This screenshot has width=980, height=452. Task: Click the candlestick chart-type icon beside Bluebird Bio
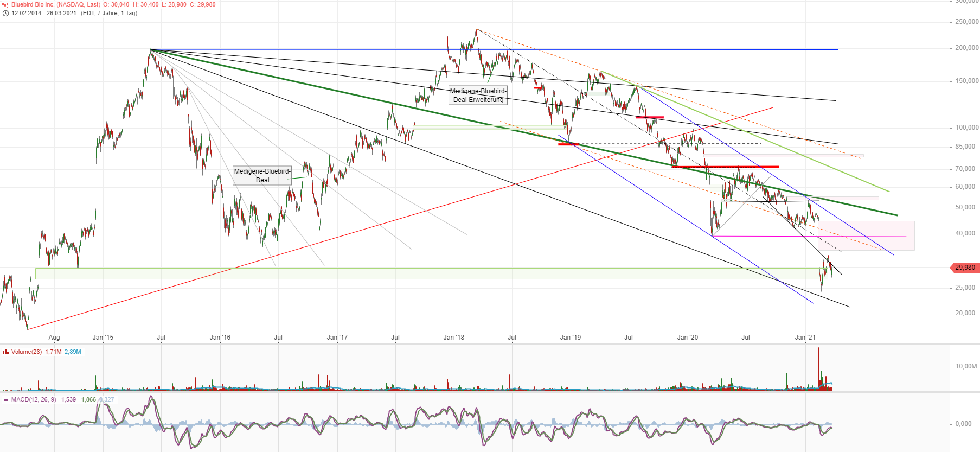pyautogui.click(x=5, y=4)
